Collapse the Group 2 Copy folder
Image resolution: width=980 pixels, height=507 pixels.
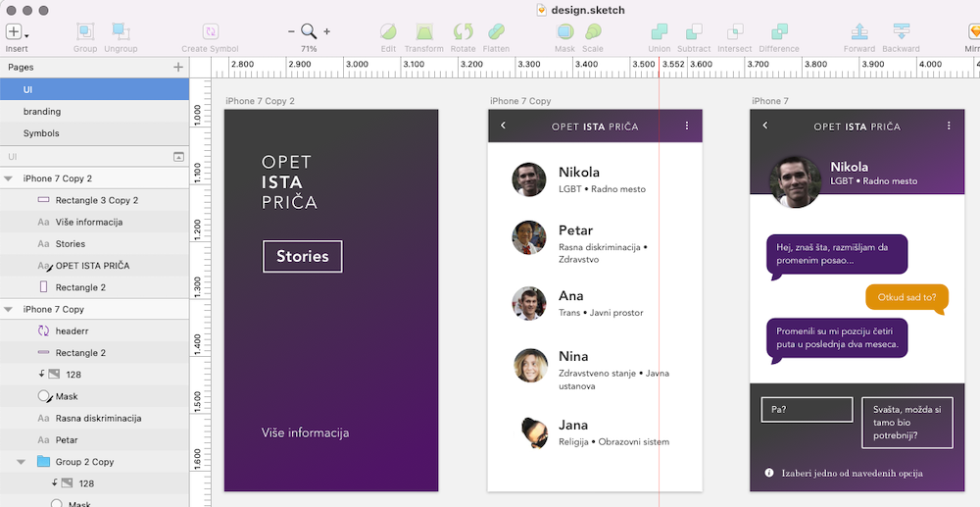point(21,462)
